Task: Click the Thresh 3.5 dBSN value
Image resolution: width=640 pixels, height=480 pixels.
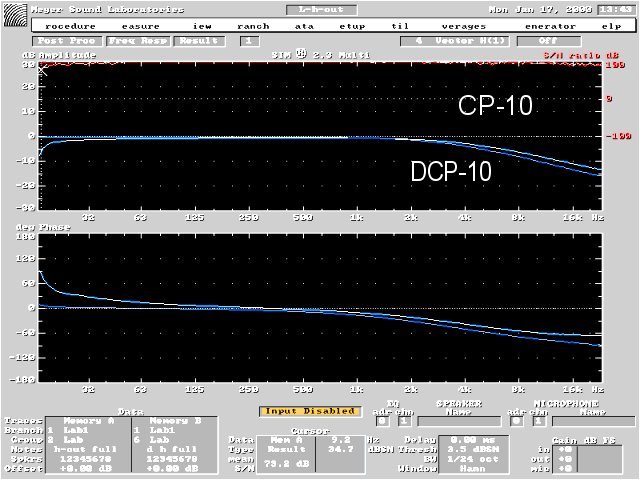Action: [473, 449]
